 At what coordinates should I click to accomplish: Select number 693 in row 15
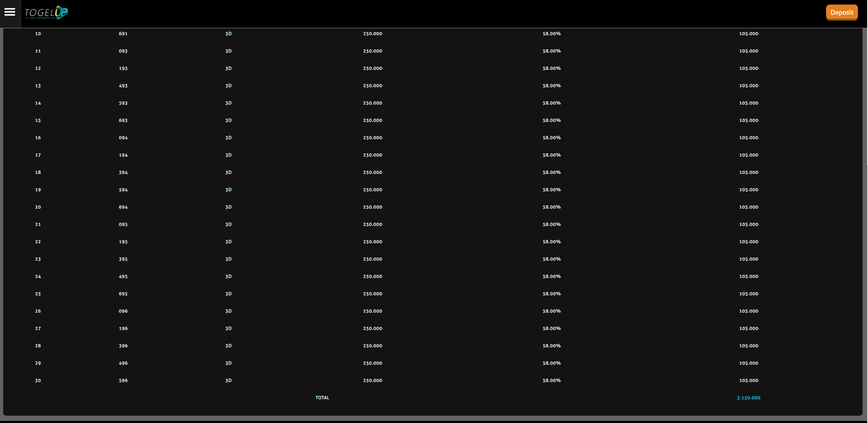pos(123,120)
